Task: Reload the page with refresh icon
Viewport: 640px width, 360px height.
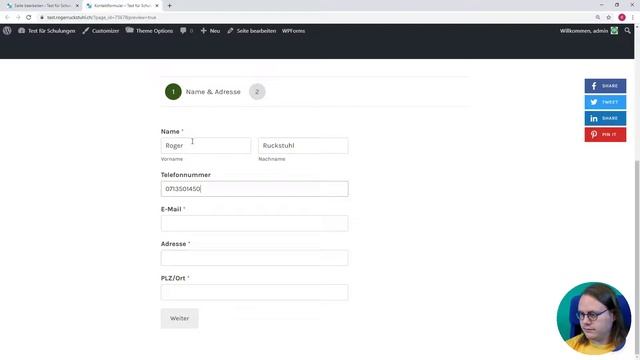Action: click(29, 18)
